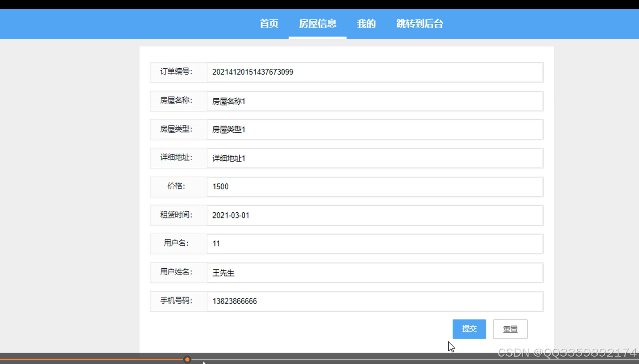The image size is (639, 364).
Task: Click the blue 提交 button
Action: [x=469, y=329]
